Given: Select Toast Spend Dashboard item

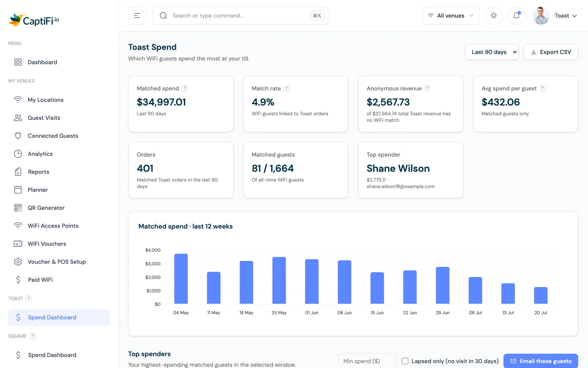Looking at the screenshot, I should tap(59, 317).
